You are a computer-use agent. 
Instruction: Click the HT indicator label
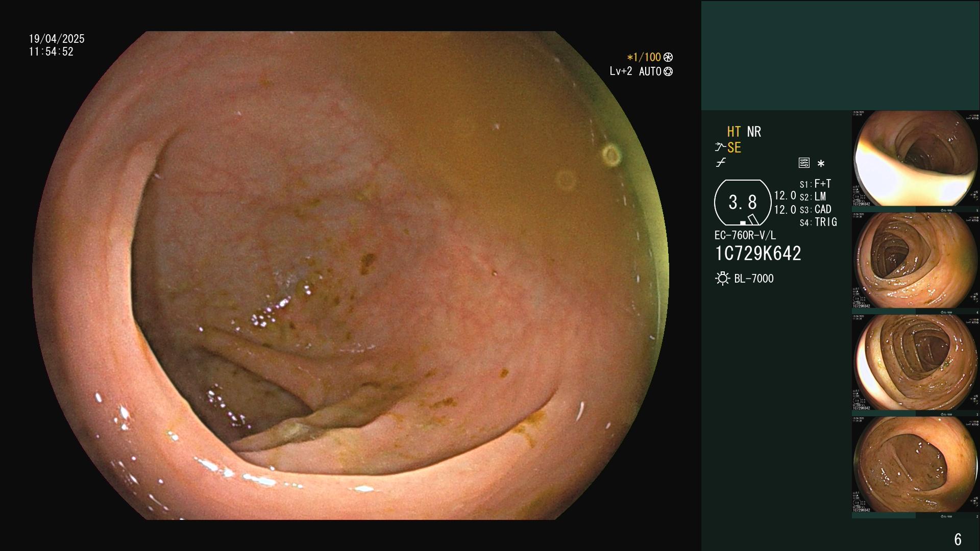tap(734, 132)
